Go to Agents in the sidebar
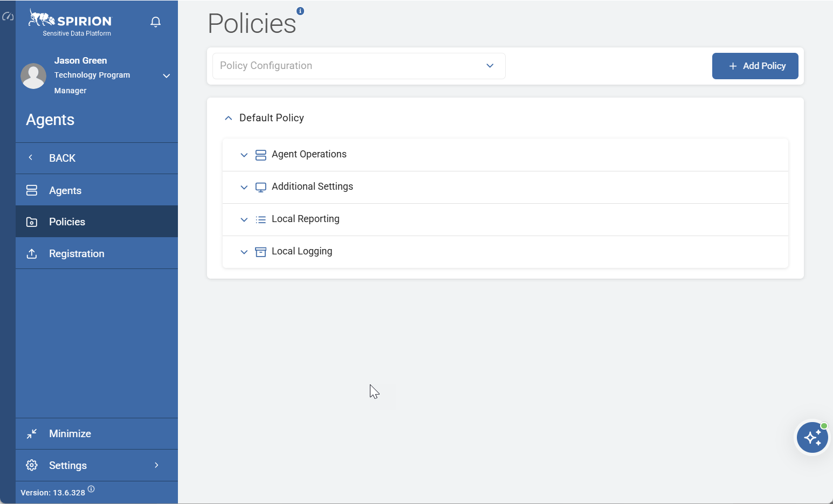 tap(65, 190)
